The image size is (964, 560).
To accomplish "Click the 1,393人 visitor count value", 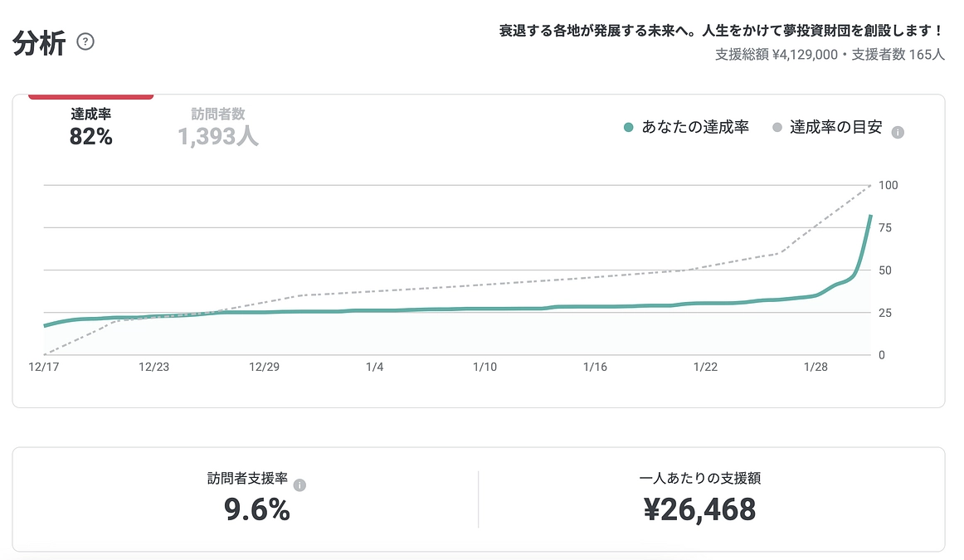I will tap(217, 138).
